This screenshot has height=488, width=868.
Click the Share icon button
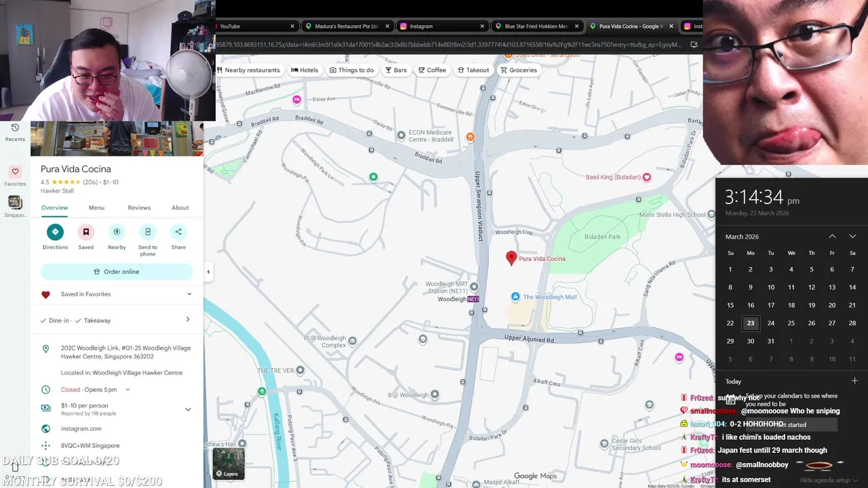[178, 232]
